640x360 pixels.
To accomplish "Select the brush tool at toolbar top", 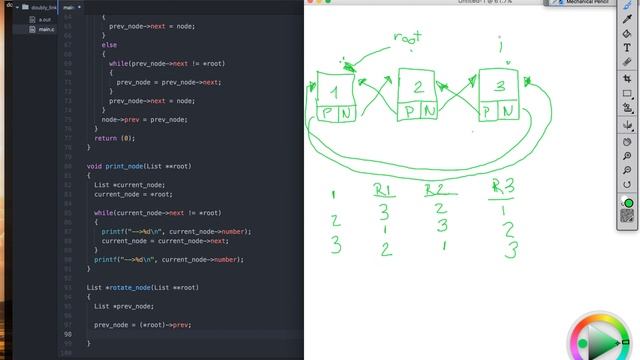I will [627, 5].
